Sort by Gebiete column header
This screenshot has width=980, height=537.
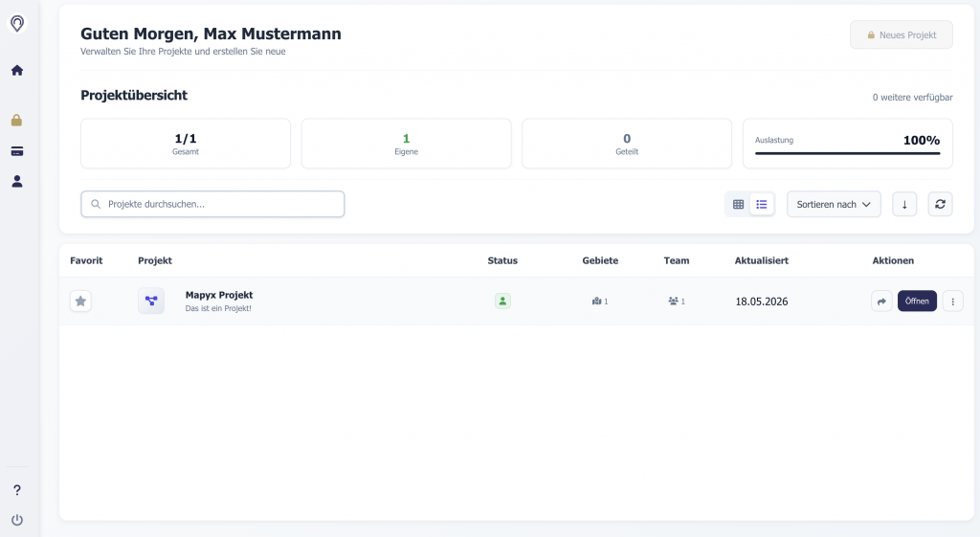[600, 260]
